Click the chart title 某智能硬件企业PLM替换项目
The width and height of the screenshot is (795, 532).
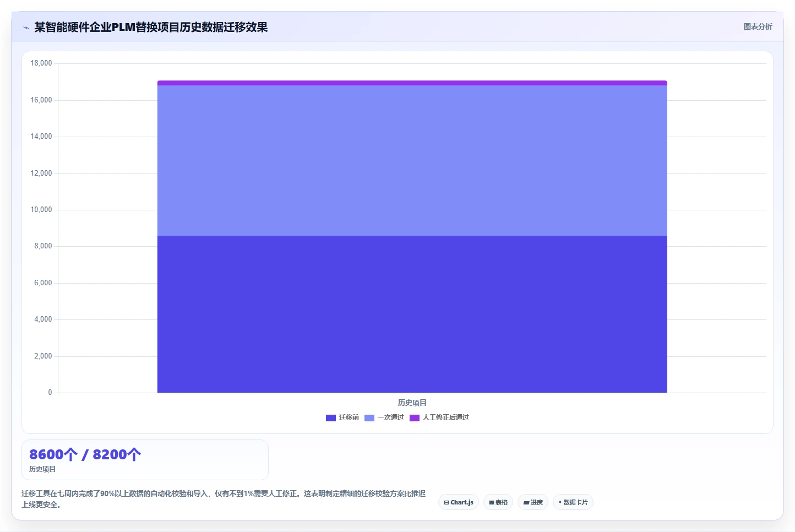click(x=151, y=27)
